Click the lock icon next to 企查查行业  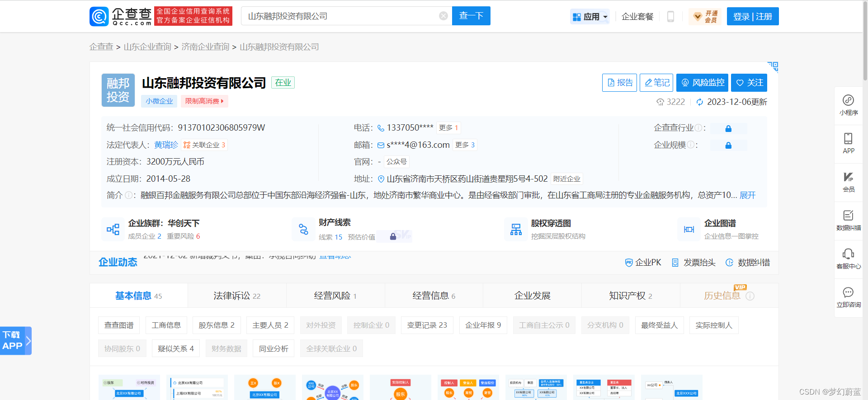[728, 129]
